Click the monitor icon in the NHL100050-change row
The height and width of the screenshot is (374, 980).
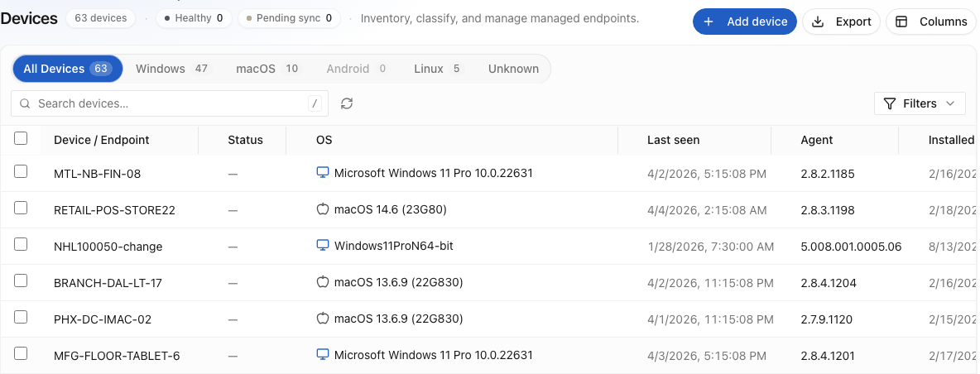pyautogui.click(x=323, y=246)
